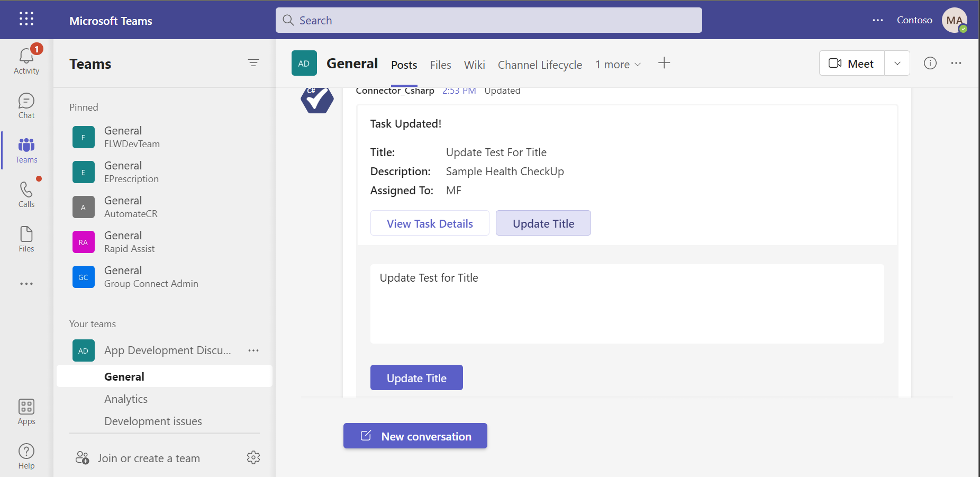
Task: Open the Apps store
Action: [26, 412]
